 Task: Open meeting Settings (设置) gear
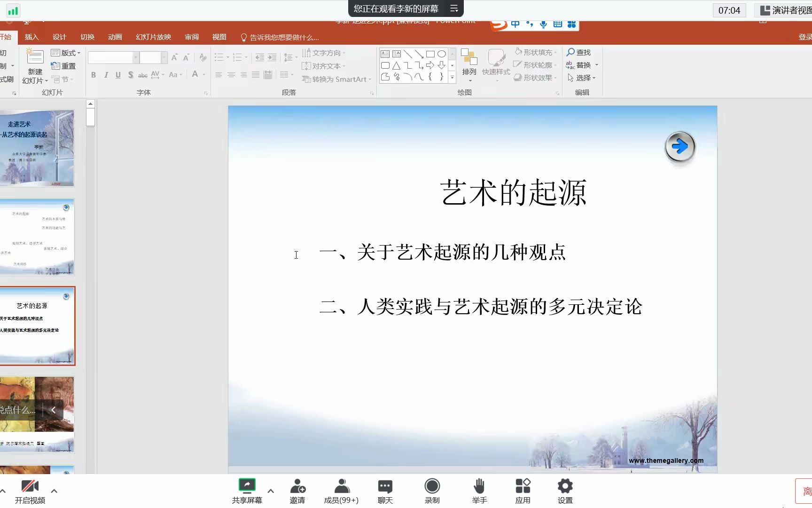tap(565, 491)
